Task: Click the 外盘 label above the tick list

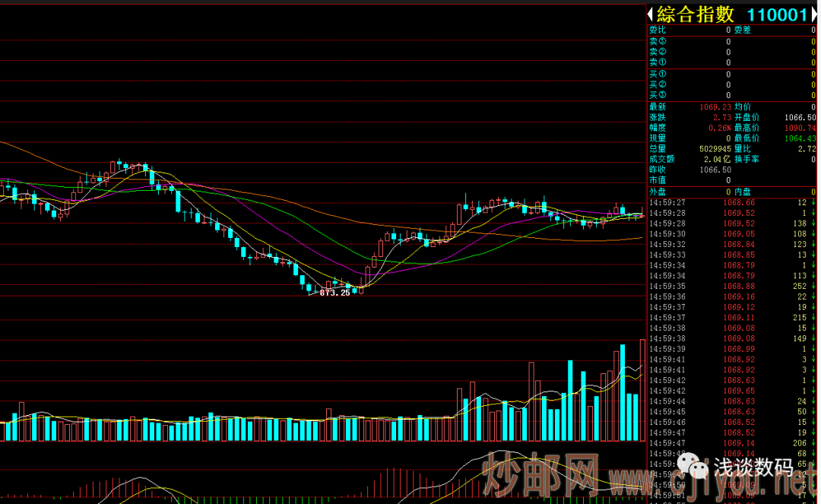Action: coord(657,192)
